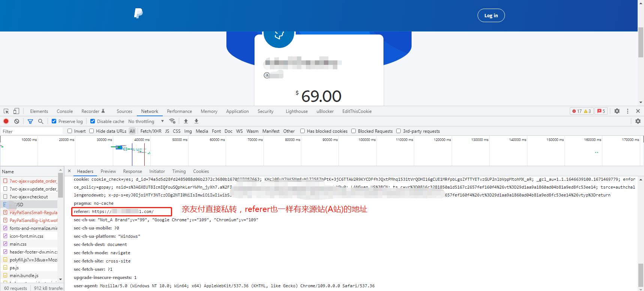Uncheck Preserve log checkbox
644x291 pixels.
pyautogui.click(x=54, y=121)
